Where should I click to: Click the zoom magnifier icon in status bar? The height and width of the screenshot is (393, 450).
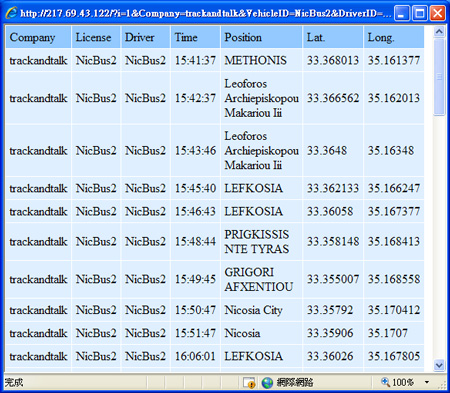tap(385, 382)
